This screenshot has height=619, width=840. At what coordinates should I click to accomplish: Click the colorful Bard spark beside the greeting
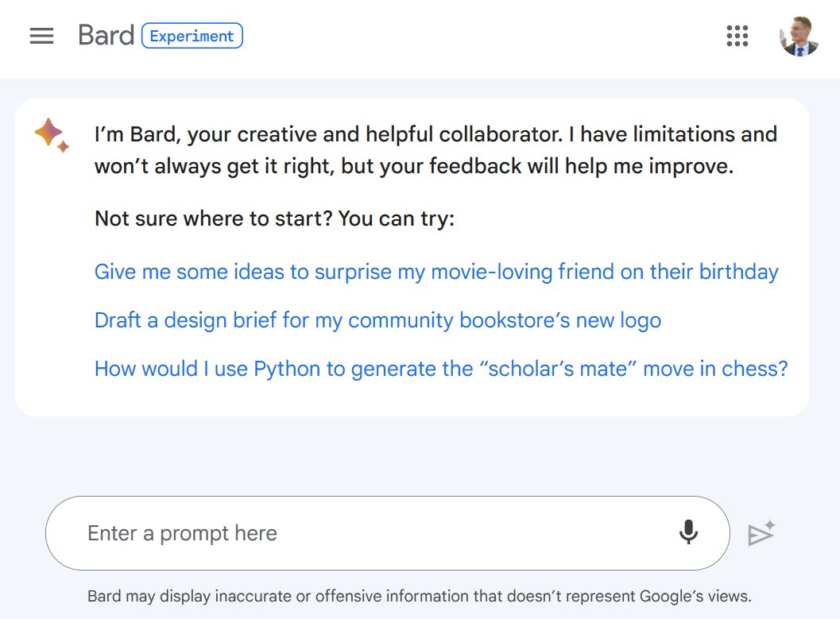click(51, 133)
